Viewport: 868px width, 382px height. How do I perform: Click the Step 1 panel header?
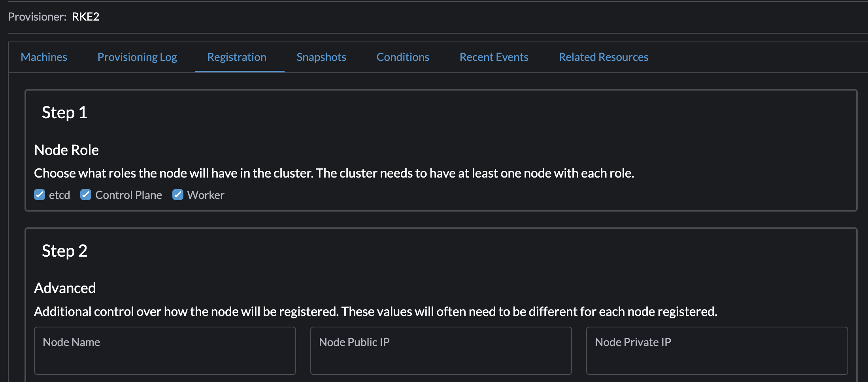tap(64, 112)
